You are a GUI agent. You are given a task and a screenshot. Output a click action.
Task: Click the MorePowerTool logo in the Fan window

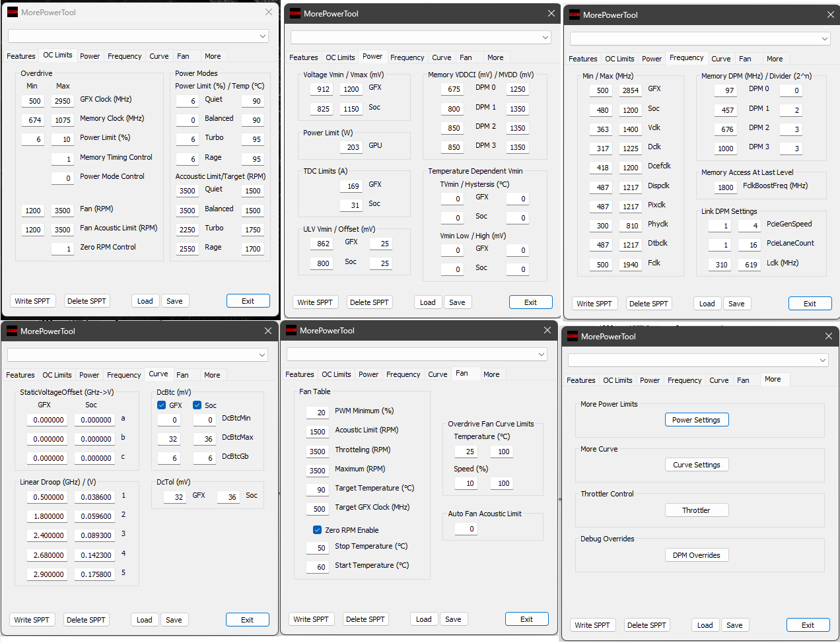pos(291,330)
